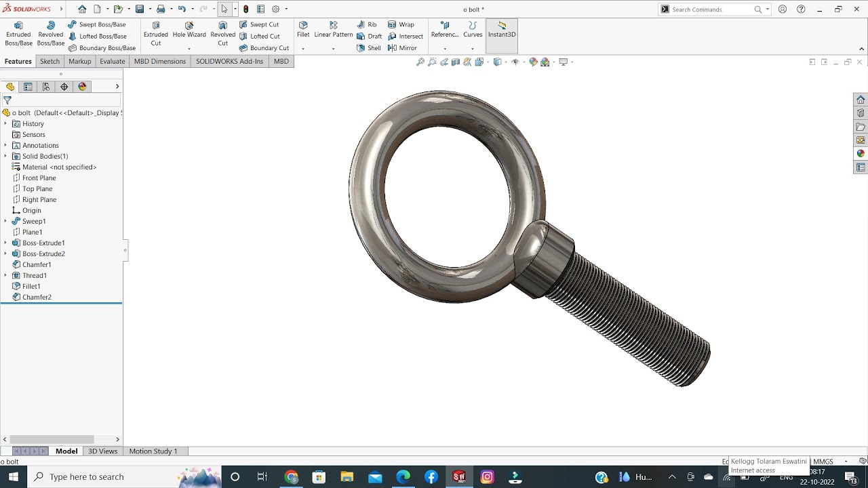Select the Rib feature tool
This screenshot has height=488, width=868.
pos(367,24)
